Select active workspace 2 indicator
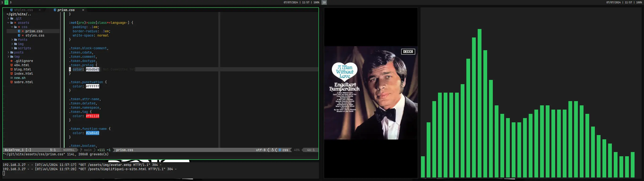This screenshot has height=181, width=644. click(6, 2)
